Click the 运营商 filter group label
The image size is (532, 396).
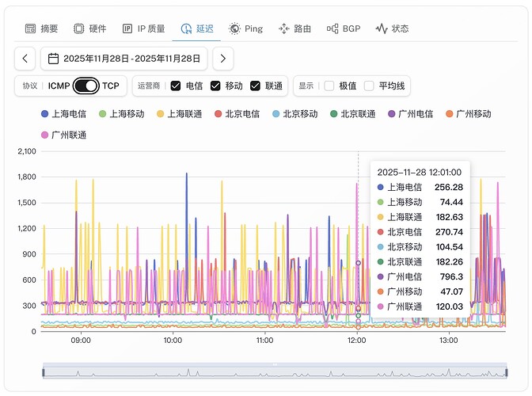149,86
